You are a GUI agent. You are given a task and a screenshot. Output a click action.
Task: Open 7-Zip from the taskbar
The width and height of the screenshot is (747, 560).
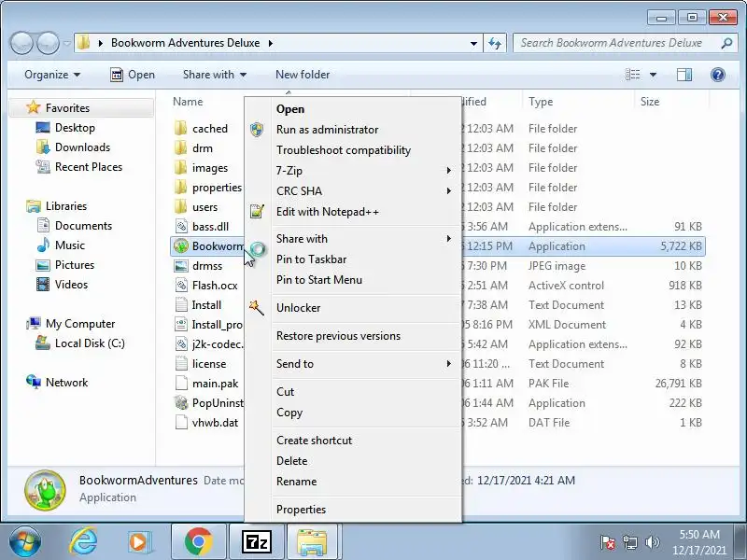[x=257, y=542]
